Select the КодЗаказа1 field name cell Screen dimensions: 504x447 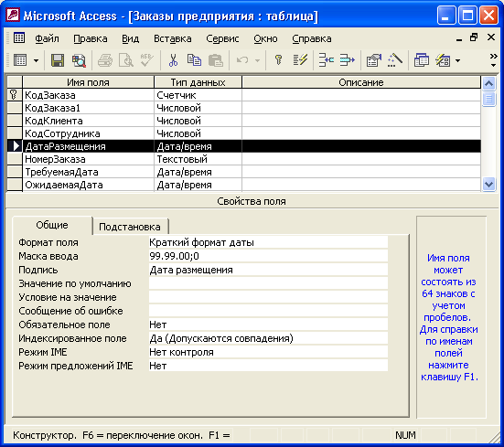click(x=89, y=108)
